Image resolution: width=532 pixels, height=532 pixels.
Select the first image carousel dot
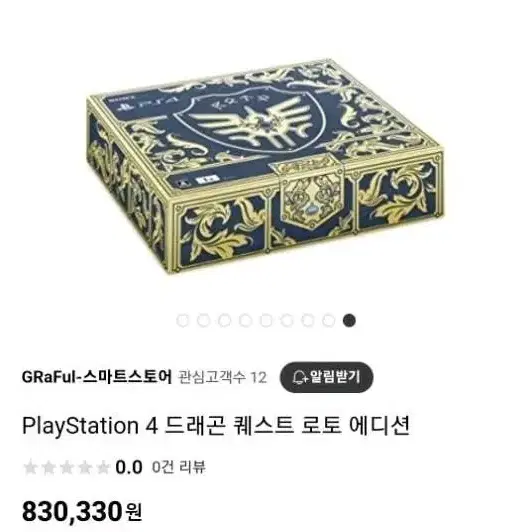point(183,320)
